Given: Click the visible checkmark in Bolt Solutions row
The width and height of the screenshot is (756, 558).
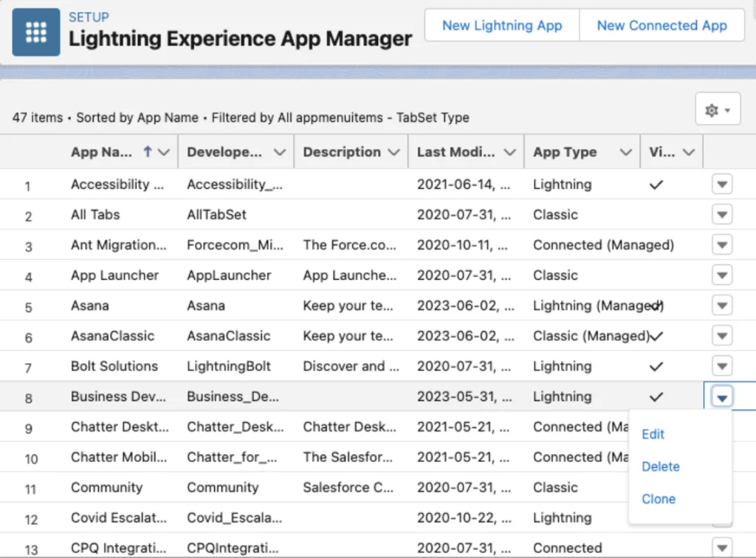Looking at the screenshot, I should [x=656, y=367].
